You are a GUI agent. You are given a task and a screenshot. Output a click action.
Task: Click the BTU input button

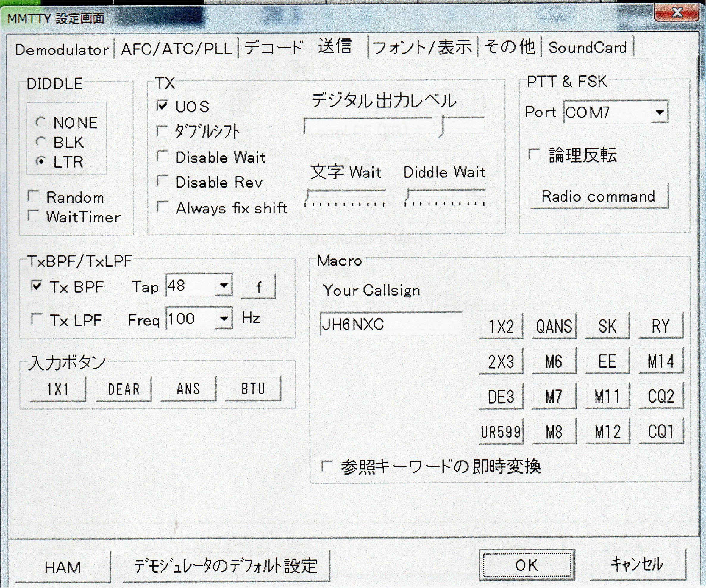pos(253,389)
